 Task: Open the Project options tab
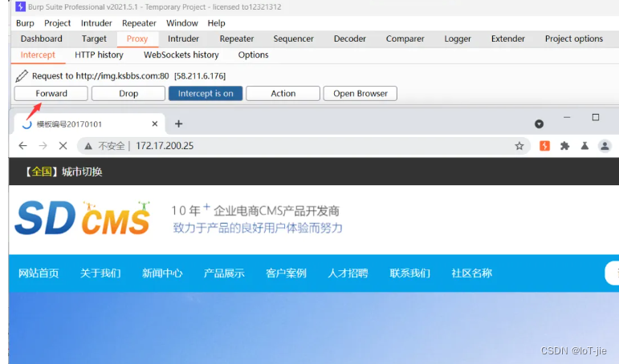tap(574, 38)
